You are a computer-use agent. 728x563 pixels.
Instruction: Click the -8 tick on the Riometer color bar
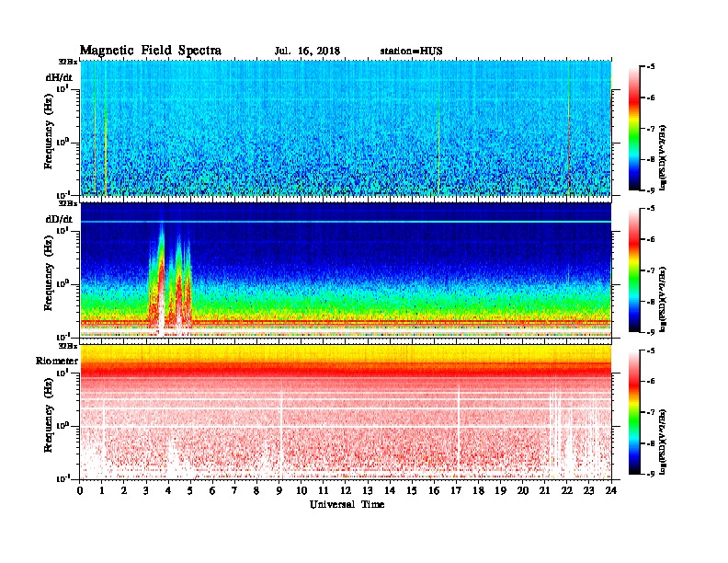click(x=651, y=443)
